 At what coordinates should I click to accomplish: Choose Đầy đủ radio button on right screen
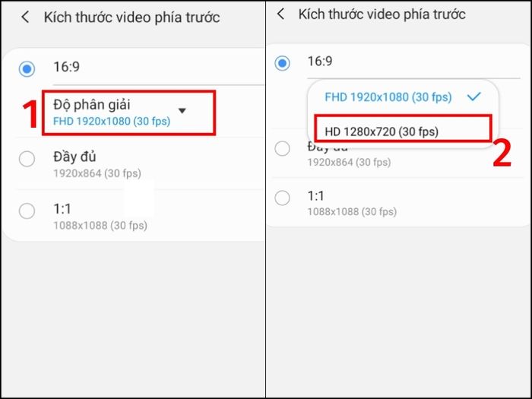tap(282, 148)
